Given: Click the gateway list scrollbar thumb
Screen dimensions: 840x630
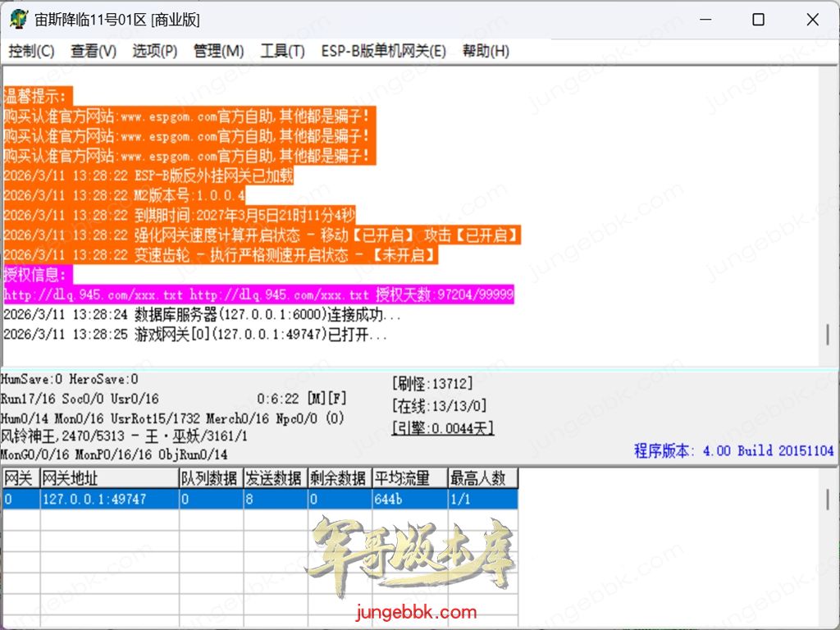Looking at the screenshot, I should 828,500.
